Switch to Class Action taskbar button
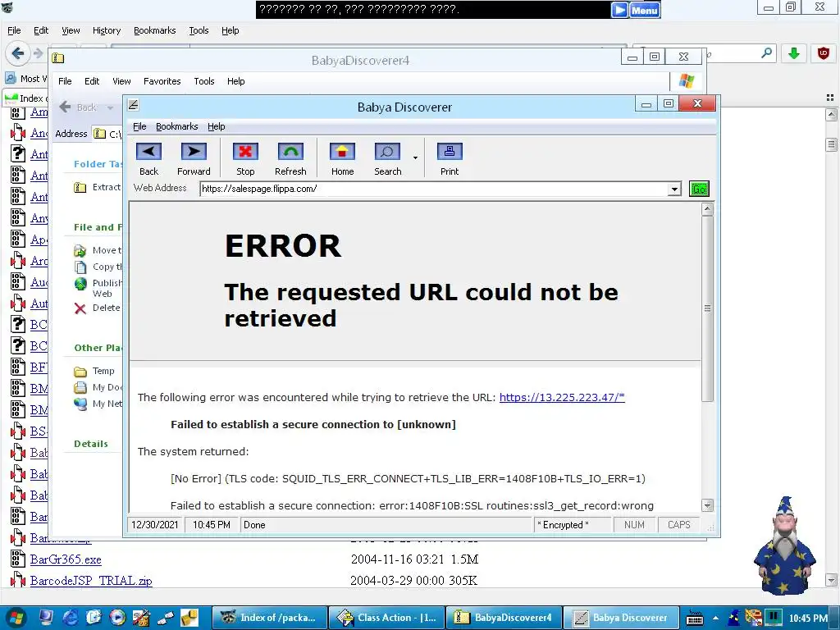840x630 pixels. 386,618
